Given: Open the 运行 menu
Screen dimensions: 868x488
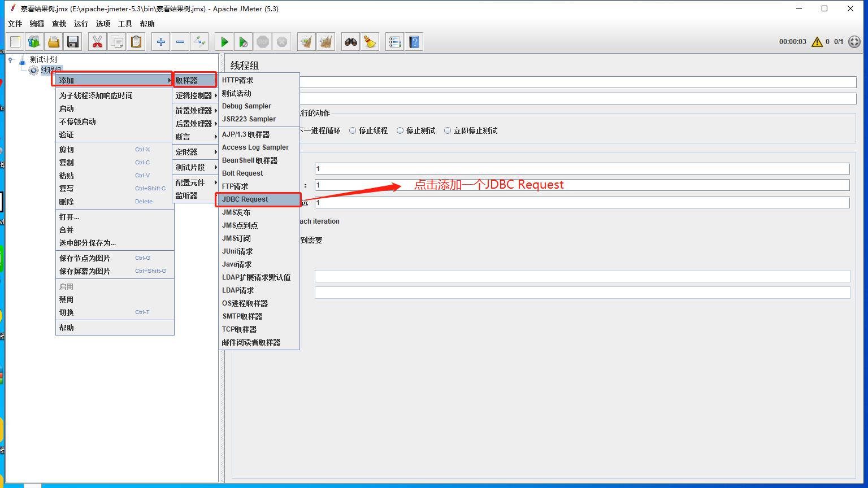Looking at the screenshot, I should [x=81, y=24].
